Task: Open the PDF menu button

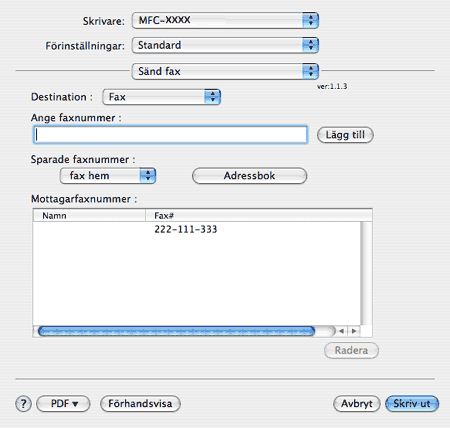Action: [x=63, y=404]
